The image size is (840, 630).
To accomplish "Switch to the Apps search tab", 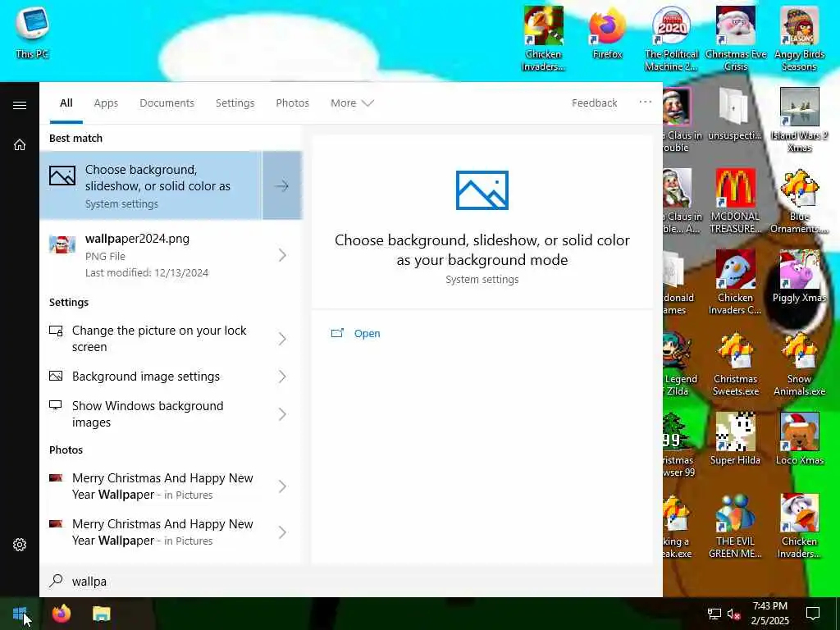I will [x=106, y=103].
